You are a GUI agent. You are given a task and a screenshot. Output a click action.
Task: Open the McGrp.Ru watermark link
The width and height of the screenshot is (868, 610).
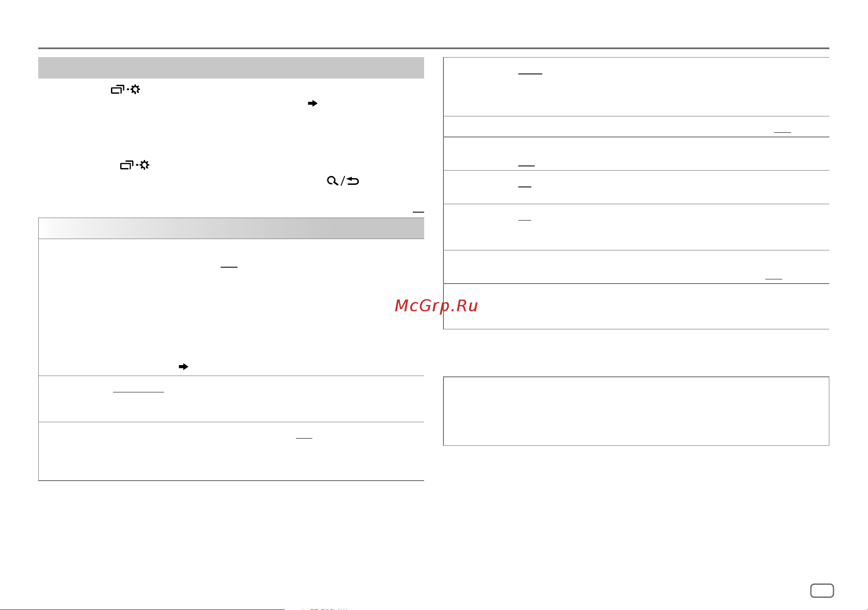436,306
